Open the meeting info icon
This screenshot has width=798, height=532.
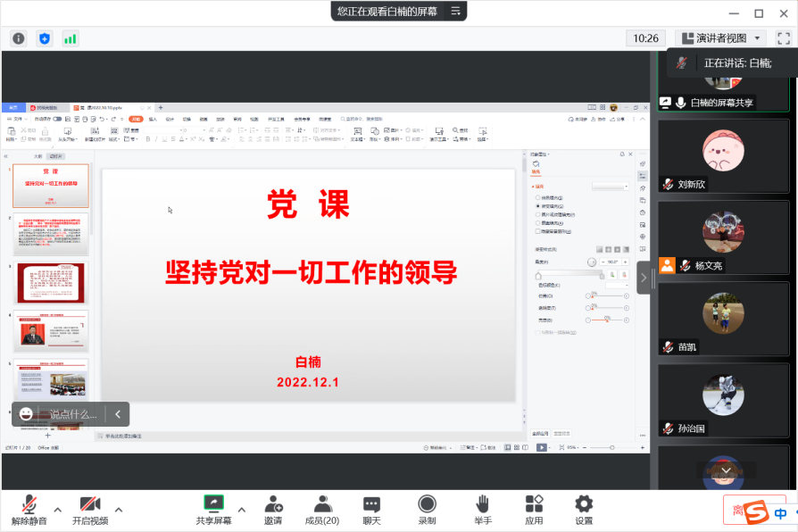19,38
